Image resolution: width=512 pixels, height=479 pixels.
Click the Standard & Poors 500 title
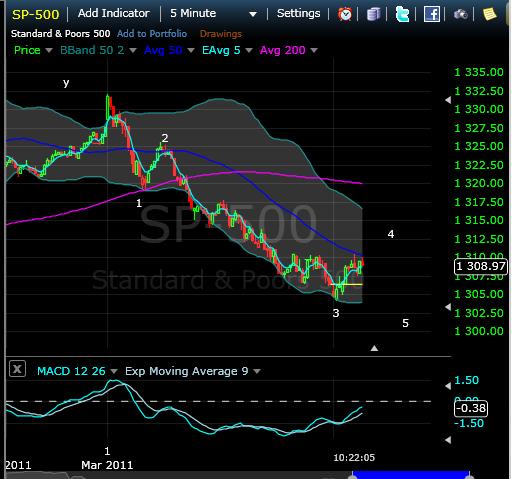coord(60,34)
